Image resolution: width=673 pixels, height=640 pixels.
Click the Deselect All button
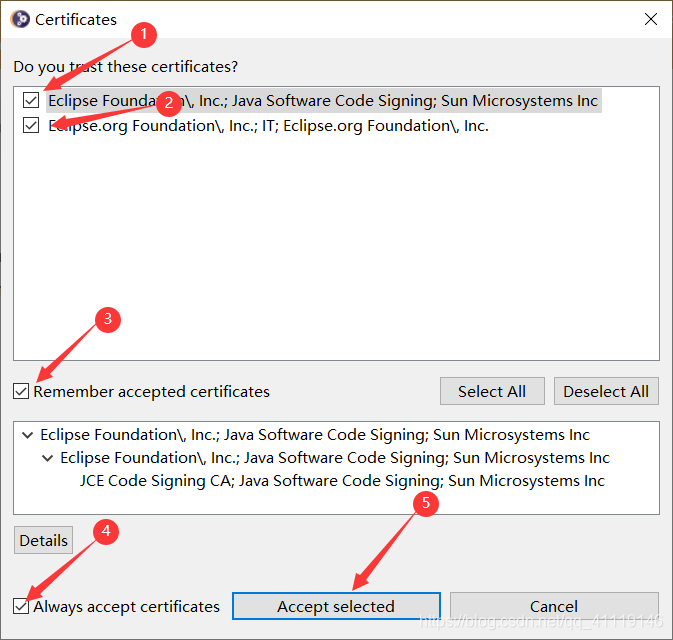pos(606,391)
